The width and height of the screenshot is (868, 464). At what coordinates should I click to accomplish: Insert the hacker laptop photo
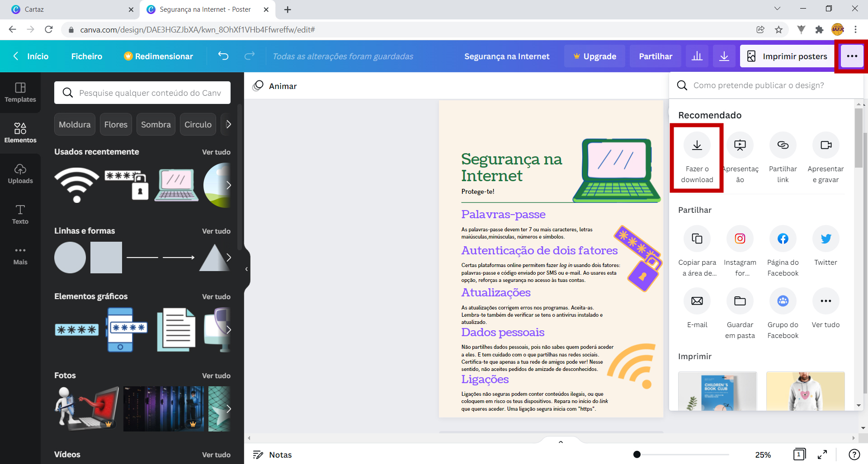click(x=86, y=408)
